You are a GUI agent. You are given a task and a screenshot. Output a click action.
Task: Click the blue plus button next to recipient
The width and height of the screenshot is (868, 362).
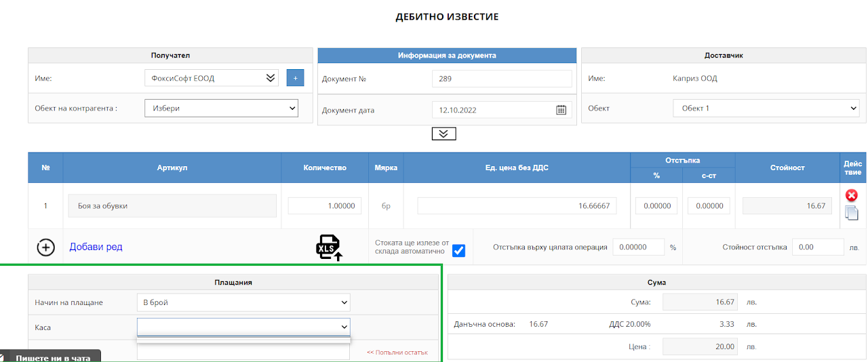[x=295, y=78]
